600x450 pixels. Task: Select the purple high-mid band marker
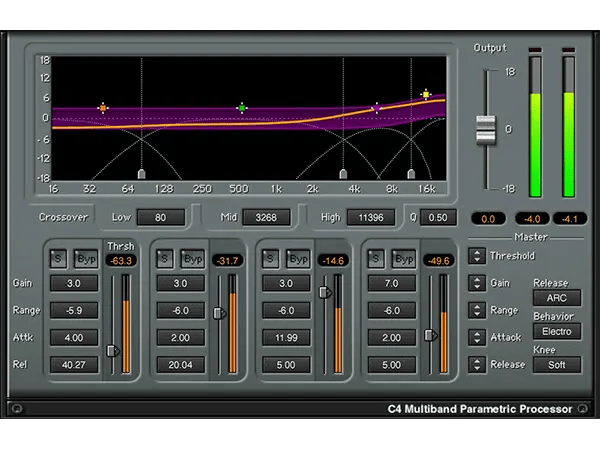(x=377, y=108)
